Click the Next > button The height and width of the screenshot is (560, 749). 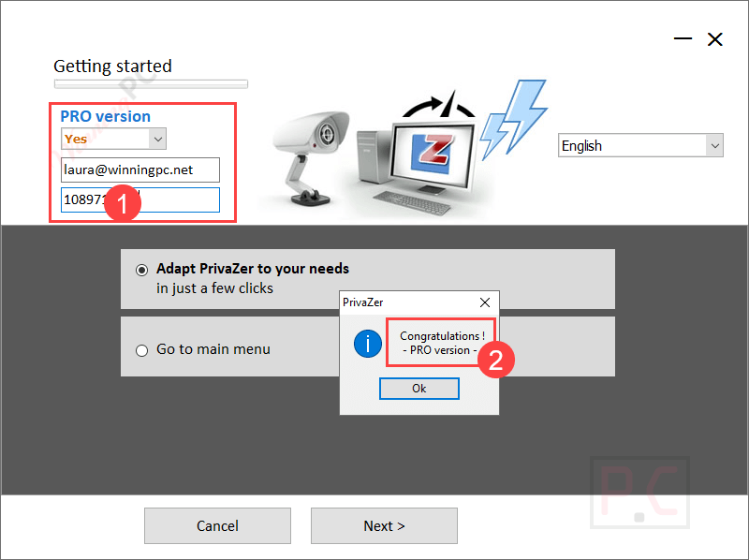(x=384, y=525)
